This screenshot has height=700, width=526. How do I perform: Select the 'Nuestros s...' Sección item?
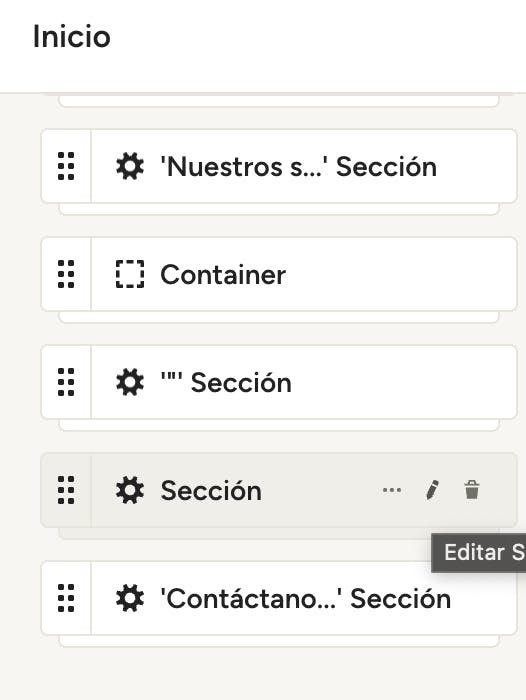pyautogui.click(x=279, y=167)
